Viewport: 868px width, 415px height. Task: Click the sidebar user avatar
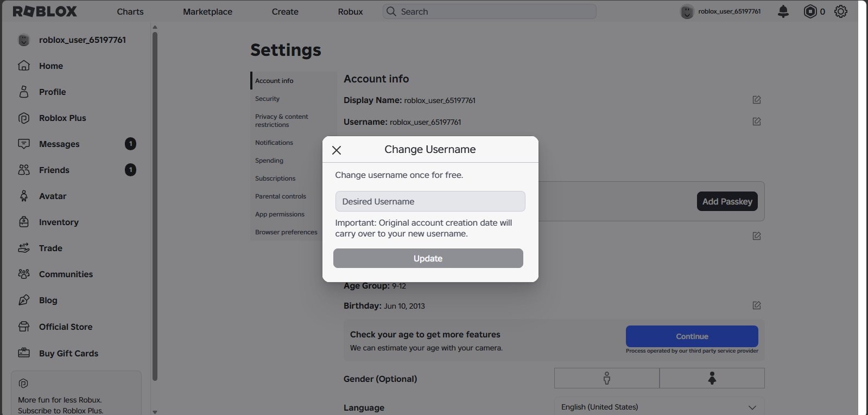tap(24, 40)
